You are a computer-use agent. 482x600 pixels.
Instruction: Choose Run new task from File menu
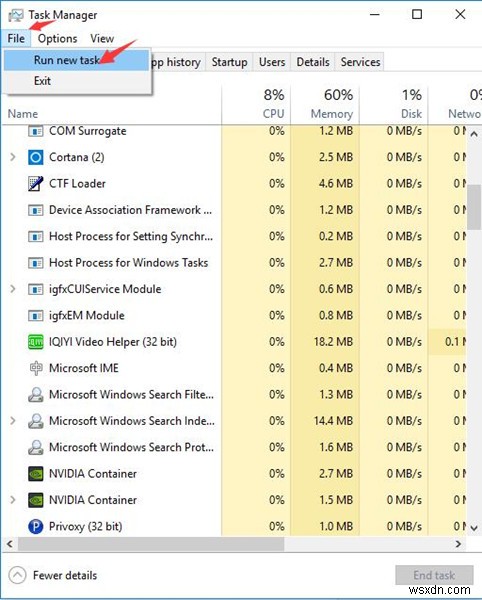[x=77, y=60]
